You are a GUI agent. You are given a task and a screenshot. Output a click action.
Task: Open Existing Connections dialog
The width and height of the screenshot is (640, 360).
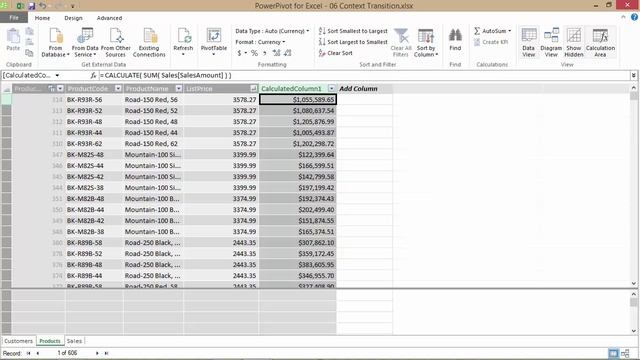(149, 42)
